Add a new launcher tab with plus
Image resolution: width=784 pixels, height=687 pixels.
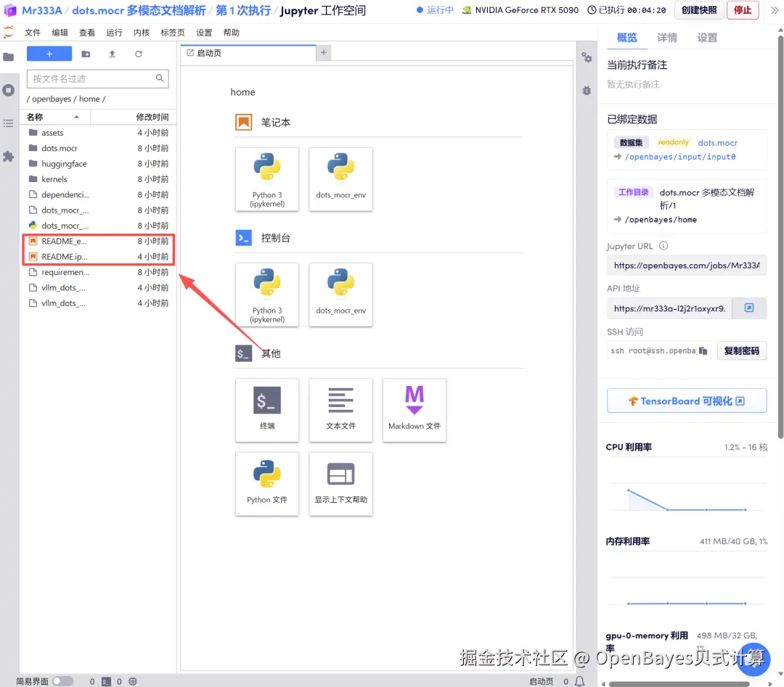click(x=324, y=52)
